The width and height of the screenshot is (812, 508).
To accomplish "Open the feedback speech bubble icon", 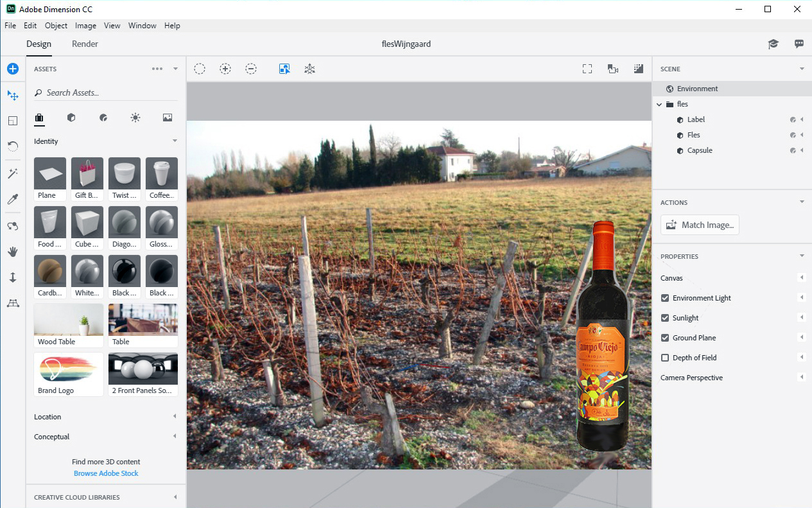I will pyautogui.click(x=799, y=44).
